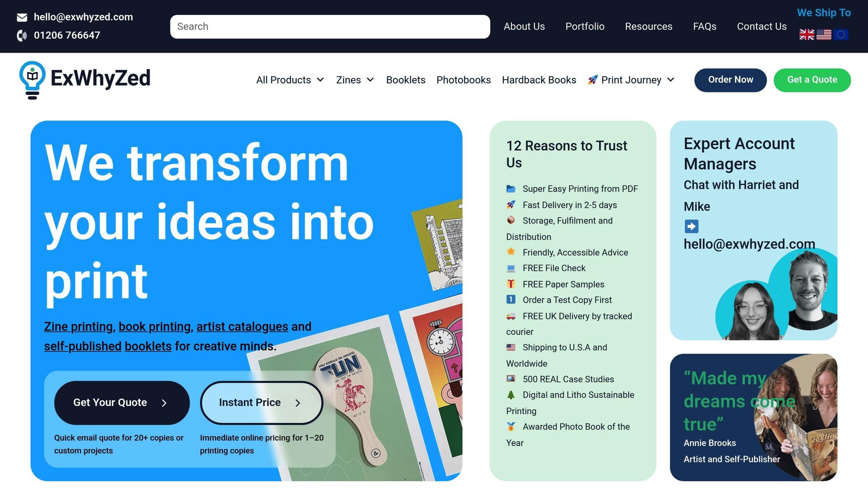Click the UK flag icon
The image size is (868, 488).
click(x=807, y=35)
